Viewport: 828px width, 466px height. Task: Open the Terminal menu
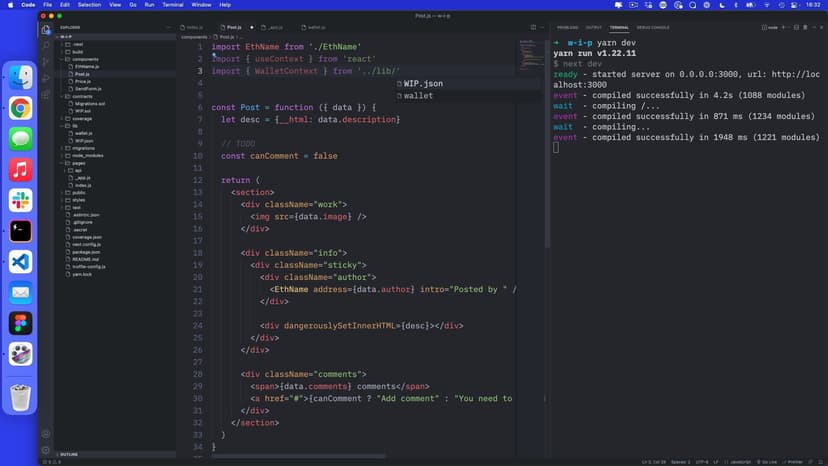[171, 5]
